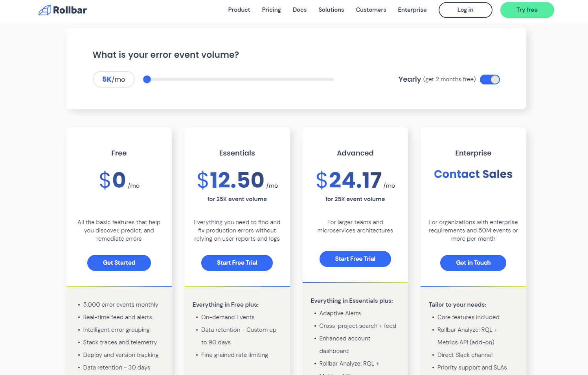
Task: Navigate to the Enterprise page
Action: pyautogui.click(x=412, y=10)
